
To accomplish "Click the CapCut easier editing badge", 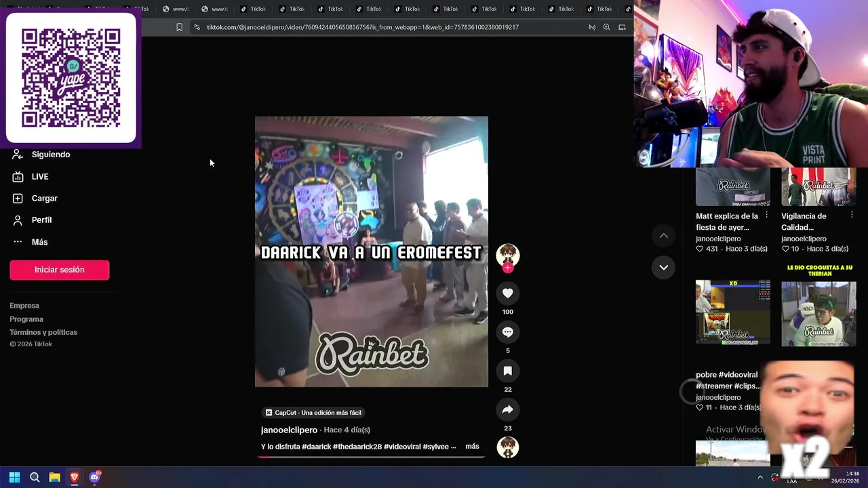I will tap(313, 412).
